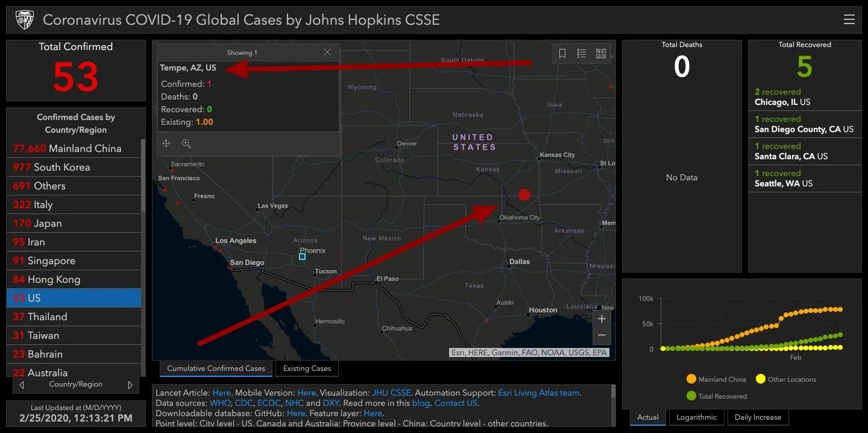Select the Logarithmic chart tab
868x433 pixels.
696,417
